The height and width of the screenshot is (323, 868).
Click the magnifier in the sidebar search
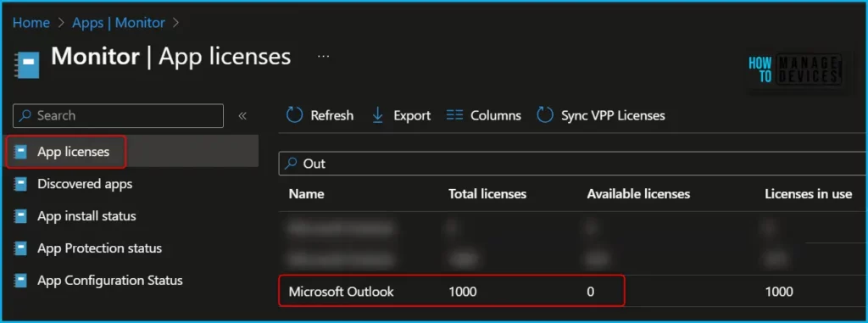25,116
